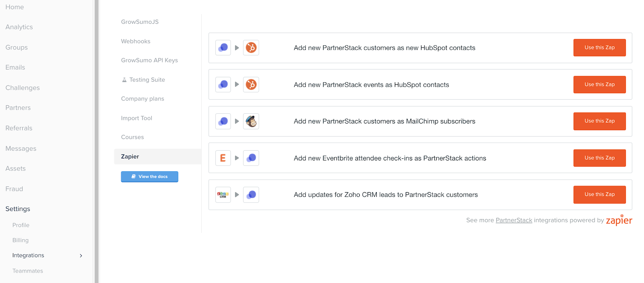Viewport: 644px width, 283px height.
Task: Click text 'Add new Eventbrite attendee check-ins as PartnerStack actions'
Action: [390, 158]
